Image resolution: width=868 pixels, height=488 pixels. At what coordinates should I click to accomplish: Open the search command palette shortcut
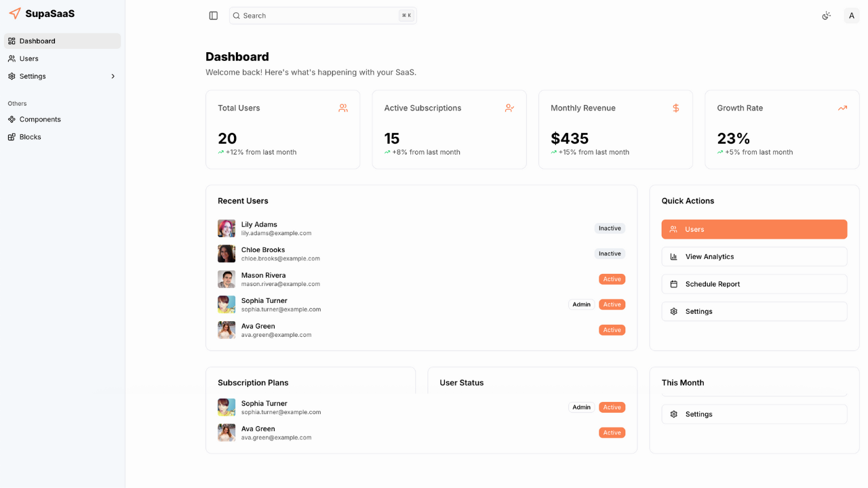click(x=406, y=15)
